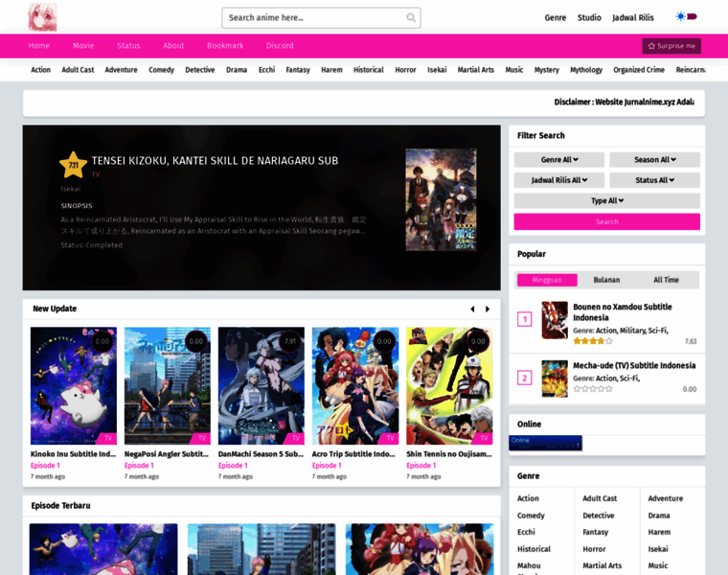Click Jadwal Rilis link in header
This screenshot has height=575, width=728.
[x=633, y=17]
